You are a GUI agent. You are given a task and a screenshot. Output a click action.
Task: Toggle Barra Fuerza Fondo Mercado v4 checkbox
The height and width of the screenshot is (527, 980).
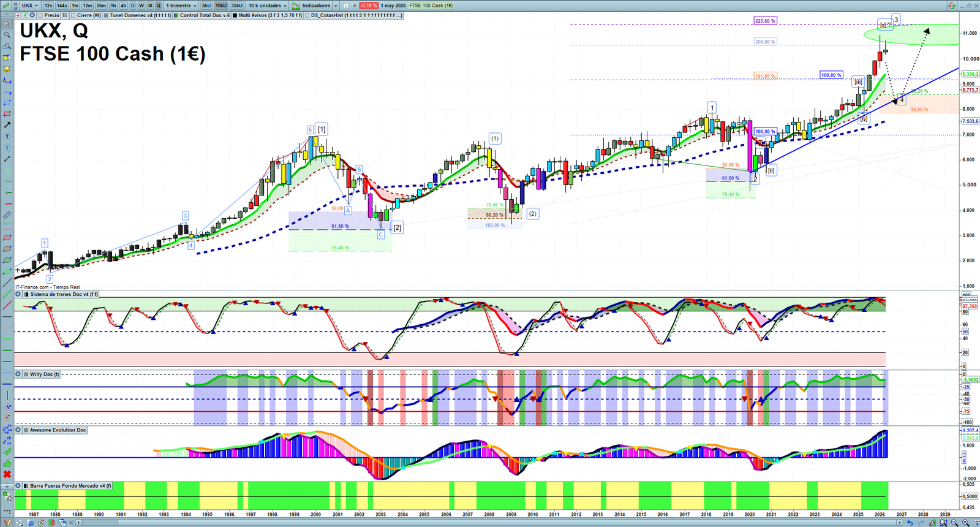[x=26, y=486]
